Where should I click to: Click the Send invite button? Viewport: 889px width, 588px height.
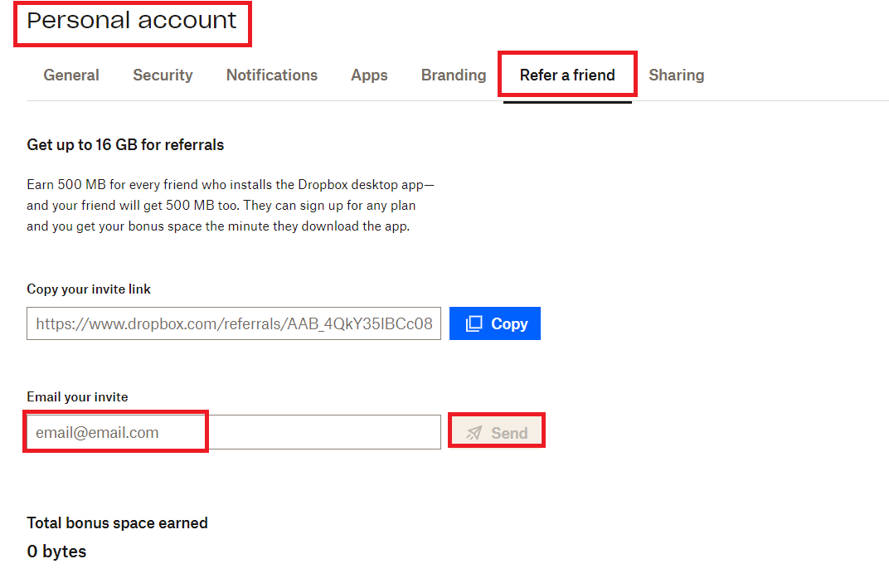496,433
